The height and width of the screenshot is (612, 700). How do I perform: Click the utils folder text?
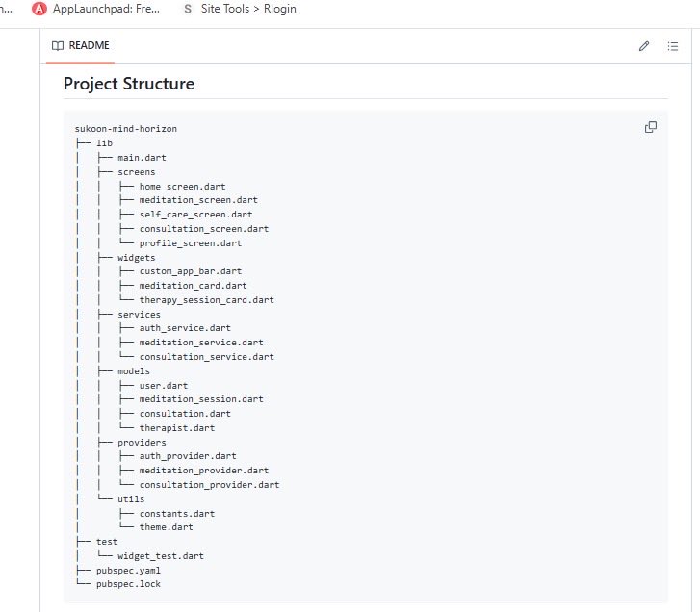pyautogui.click(x=131, y=498)
